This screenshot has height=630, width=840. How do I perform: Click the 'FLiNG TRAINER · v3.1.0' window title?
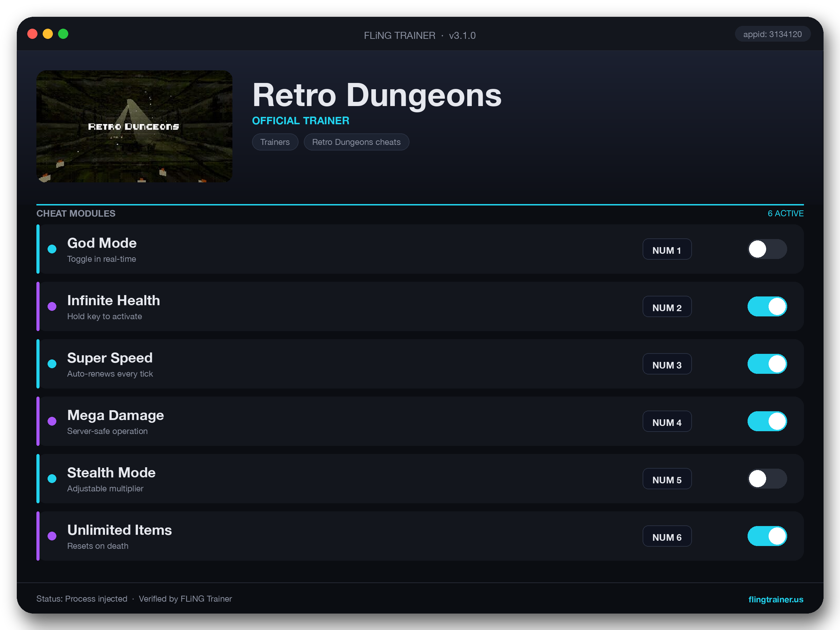(420, 35)
